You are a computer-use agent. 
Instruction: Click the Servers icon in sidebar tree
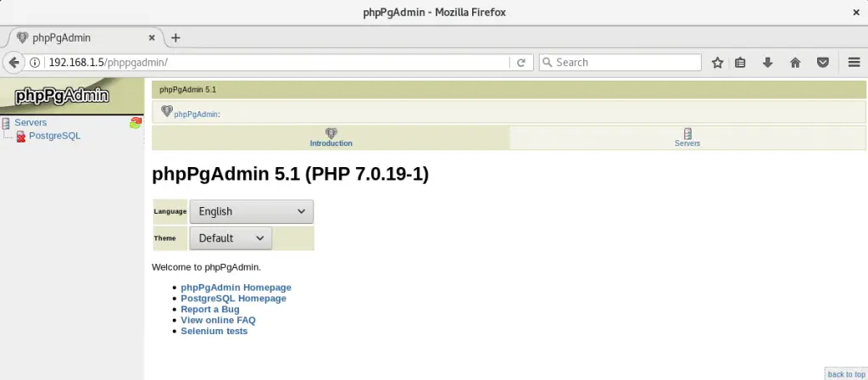point(6,123)
